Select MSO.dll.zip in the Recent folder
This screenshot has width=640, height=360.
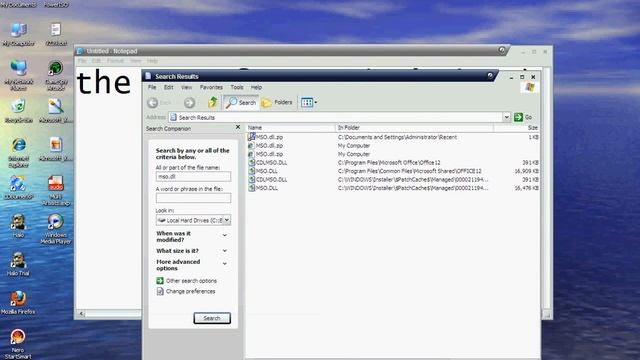pyautogui.click(x=269, y=137)
